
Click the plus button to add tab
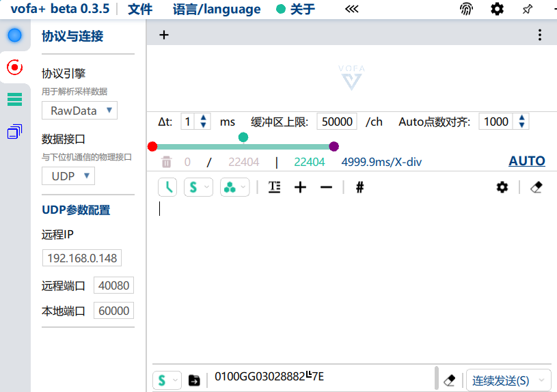tap(164, 36)
